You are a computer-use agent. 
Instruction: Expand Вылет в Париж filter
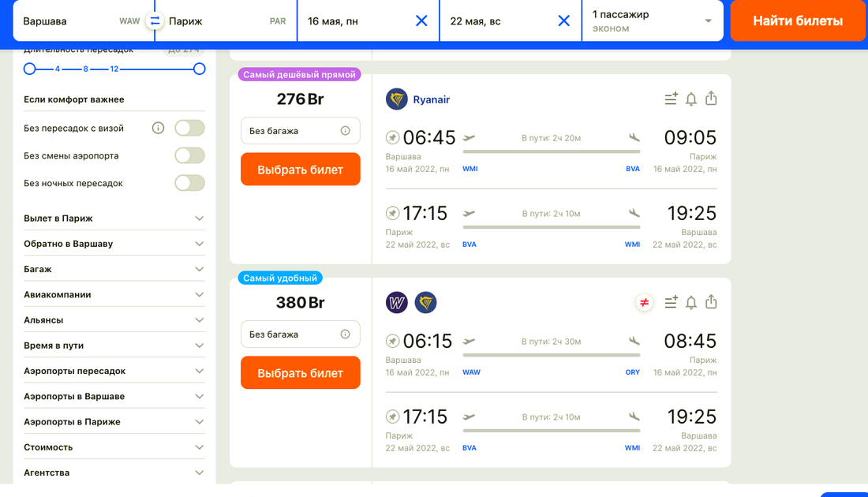coord(114,219)
